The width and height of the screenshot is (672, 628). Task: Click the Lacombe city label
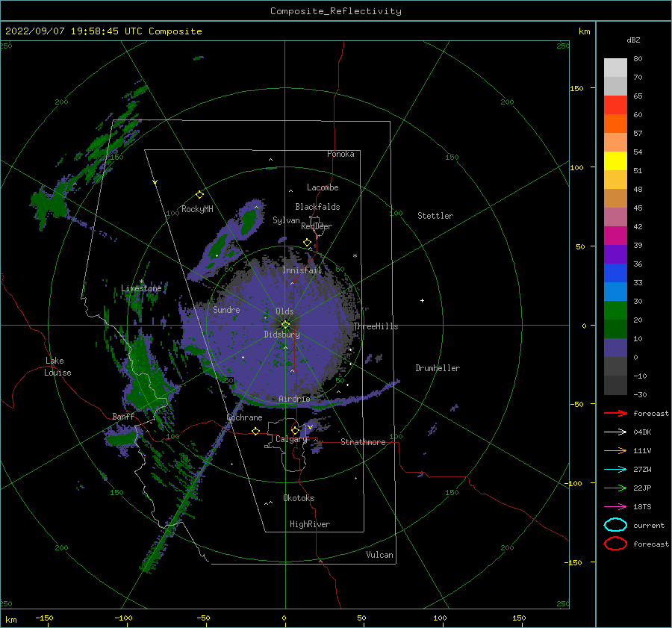323,187
